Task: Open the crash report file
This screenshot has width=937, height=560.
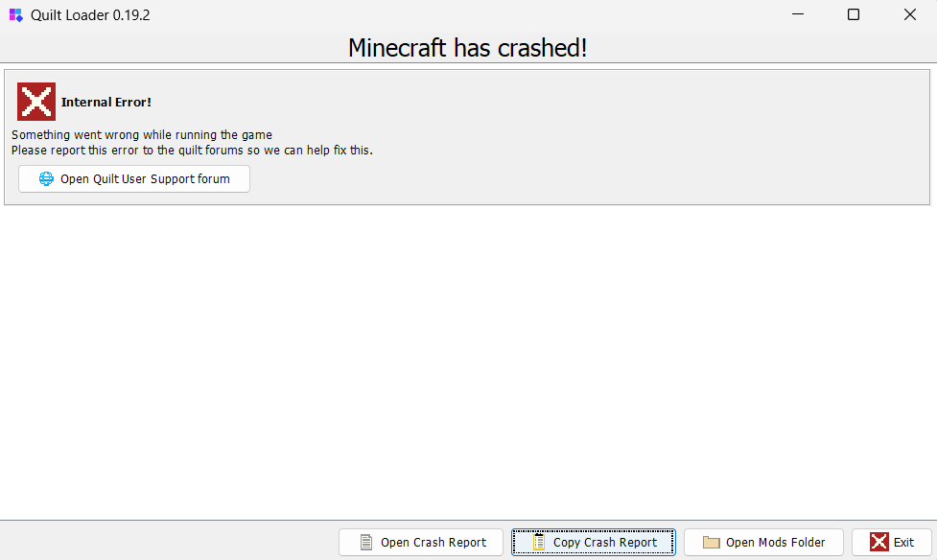Action: tap(421, 542)
